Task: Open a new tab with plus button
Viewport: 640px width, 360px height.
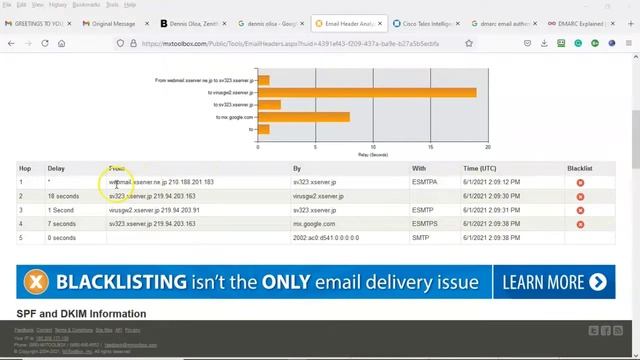Action: click(x=631, y=24)
